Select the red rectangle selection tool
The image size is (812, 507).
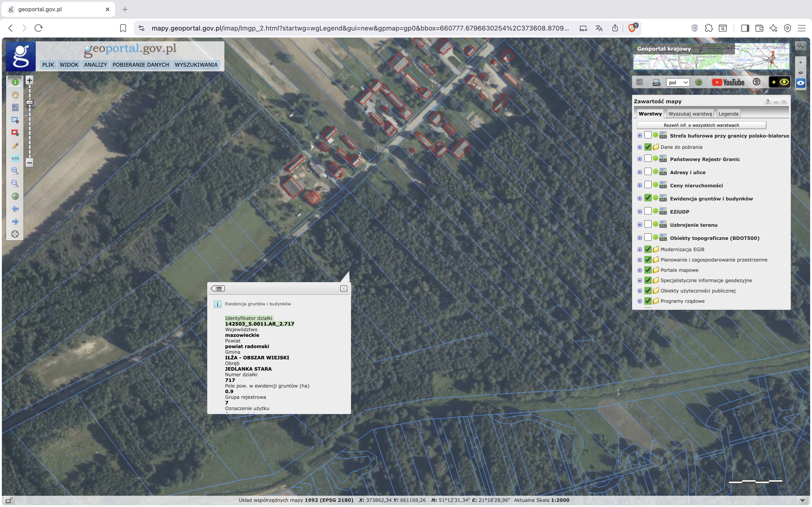coord(15,133)
